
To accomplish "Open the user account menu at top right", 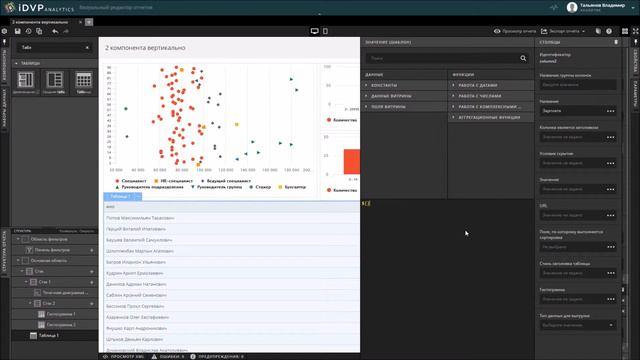I will [601, 7].
